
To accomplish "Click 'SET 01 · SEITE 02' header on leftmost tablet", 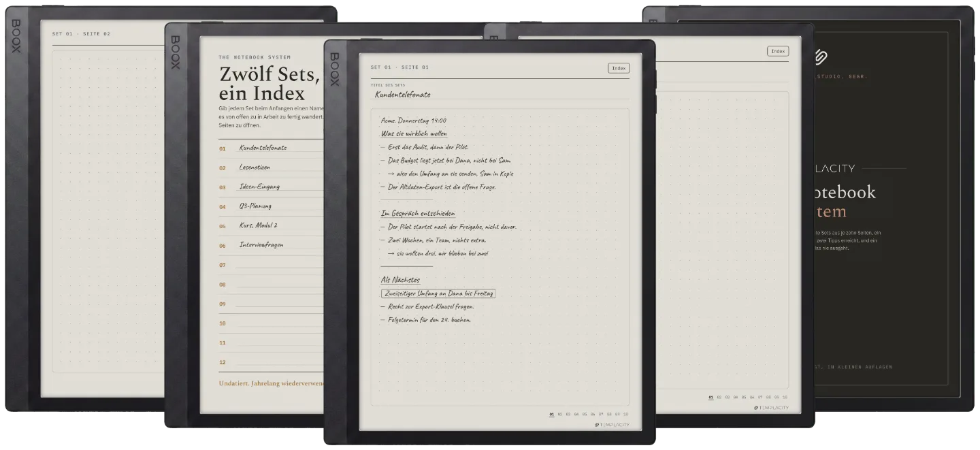I will pos(81,33).
